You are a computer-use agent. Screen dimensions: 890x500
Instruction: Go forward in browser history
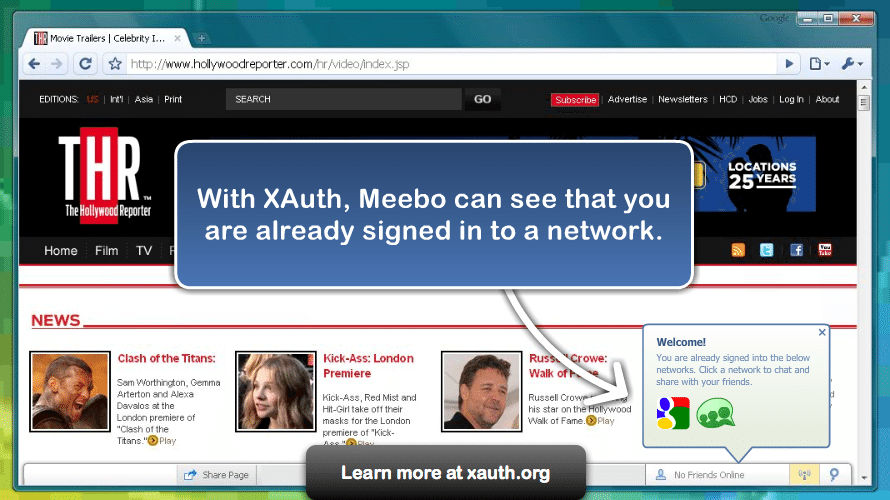point(56,64)
